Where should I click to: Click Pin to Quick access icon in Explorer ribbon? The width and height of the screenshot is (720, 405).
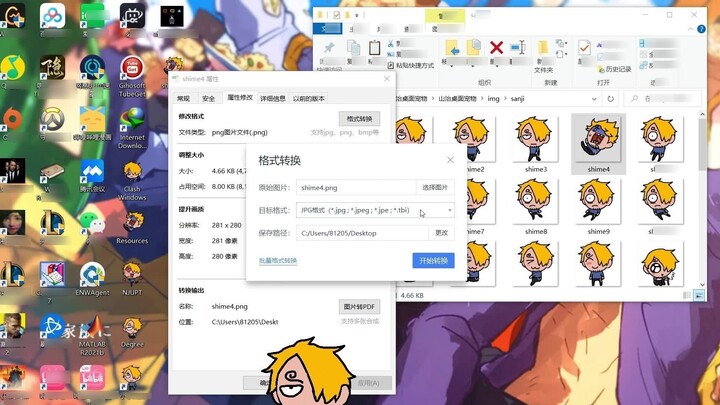click(x=329, y=48)
